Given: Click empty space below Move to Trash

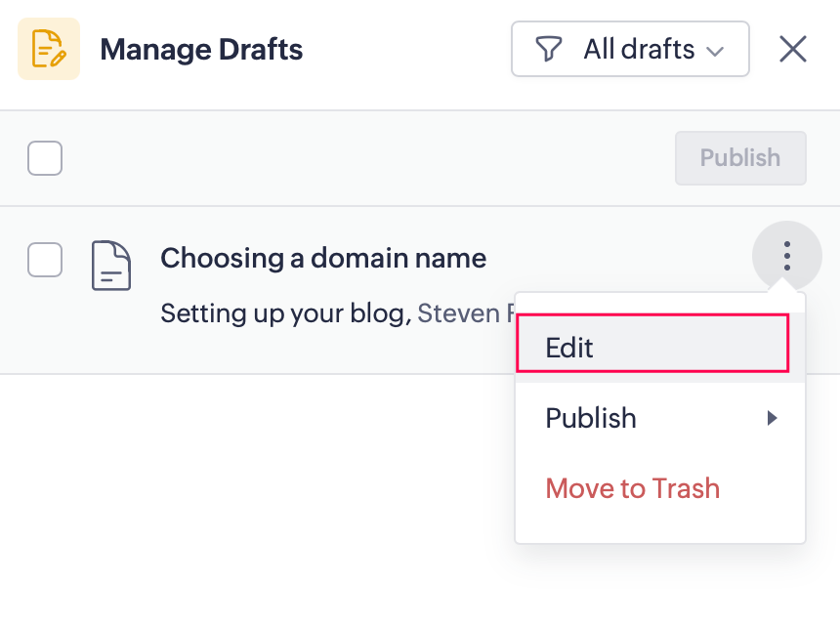Looking at the screenshot, I should [659, 527].
